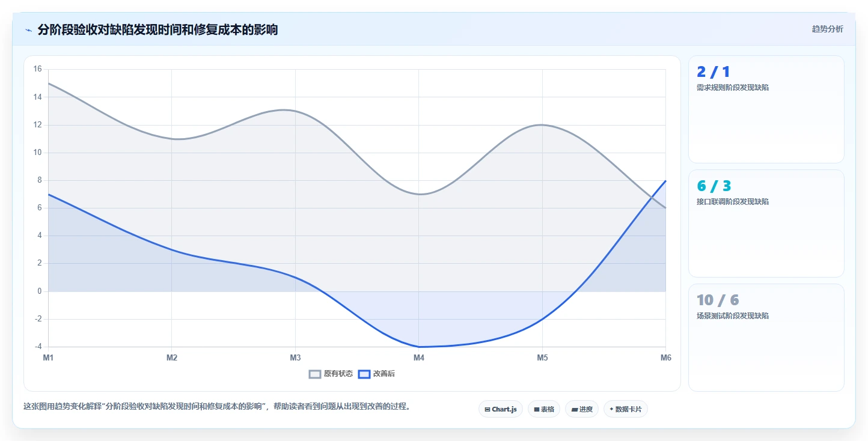Select the 表格 tag chip

tap(544, 409)
